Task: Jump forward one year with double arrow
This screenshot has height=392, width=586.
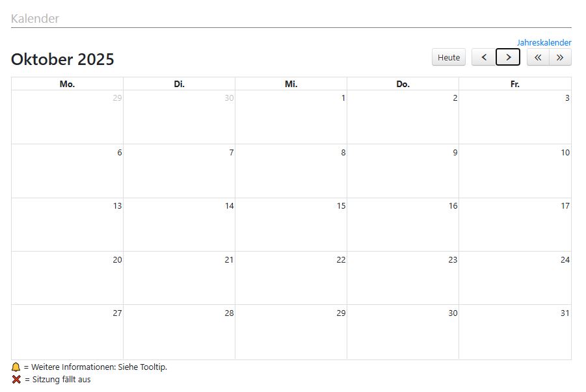Action: click(560, 57)
